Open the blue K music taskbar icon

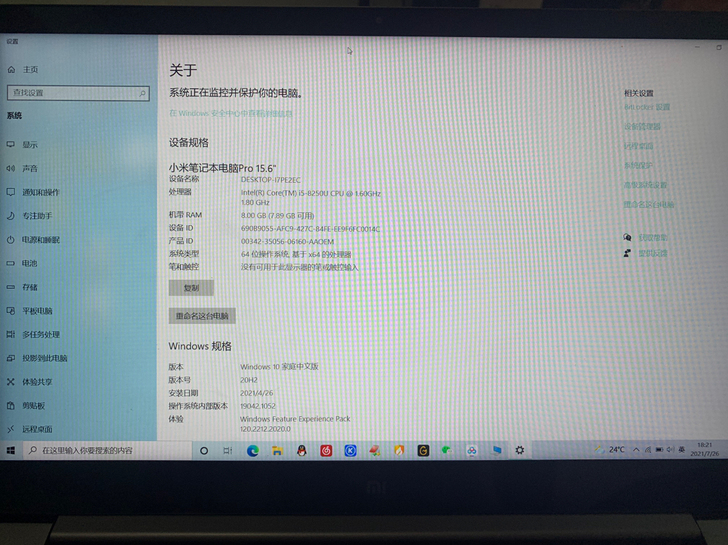click(x=351, y=450)
